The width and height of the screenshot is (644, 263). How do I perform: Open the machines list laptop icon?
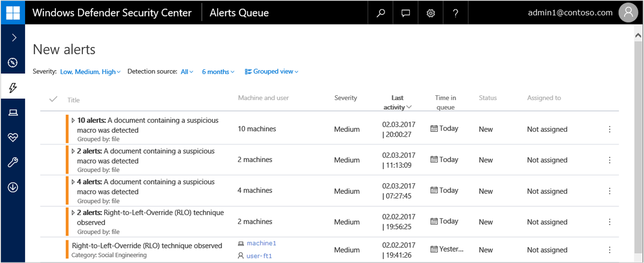pos(13,113)
